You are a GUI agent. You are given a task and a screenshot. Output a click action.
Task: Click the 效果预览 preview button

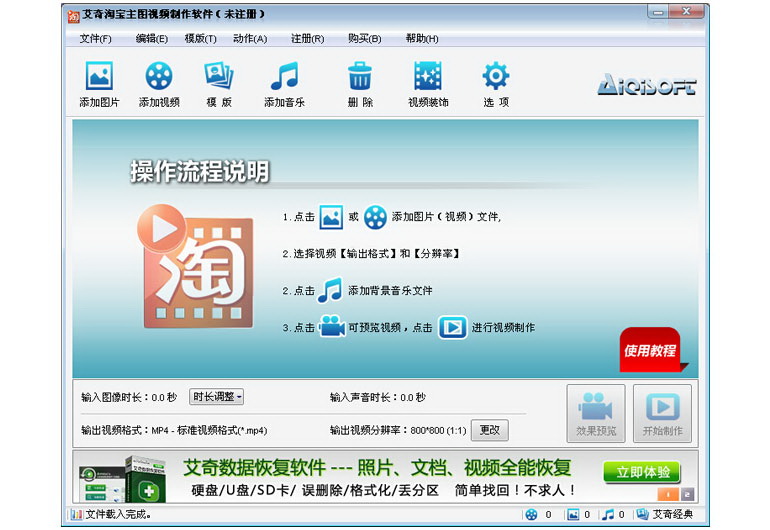click(x=596, y=414)
